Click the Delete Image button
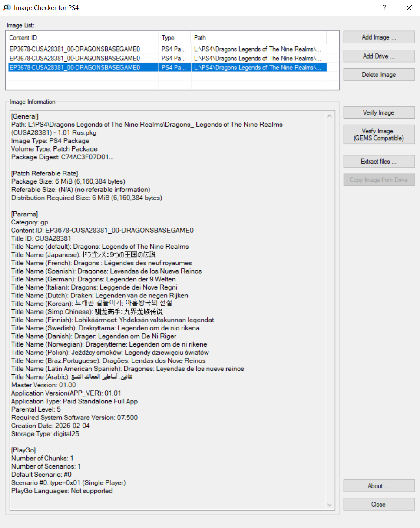Viewport: 420px width, 528px height. point(379,75)
